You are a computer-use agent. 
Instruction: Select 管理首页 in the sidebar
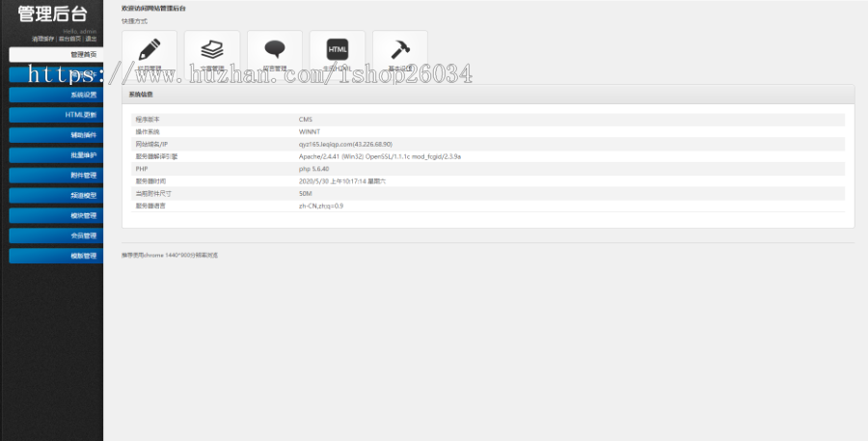(x=56, y=54)
